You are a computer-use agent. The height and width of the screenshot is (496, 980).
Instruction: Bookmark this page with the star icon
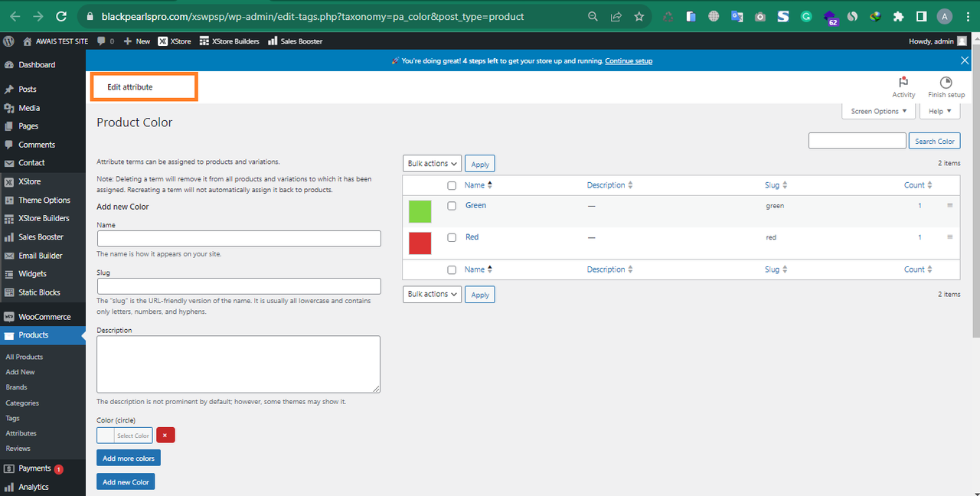639,16
